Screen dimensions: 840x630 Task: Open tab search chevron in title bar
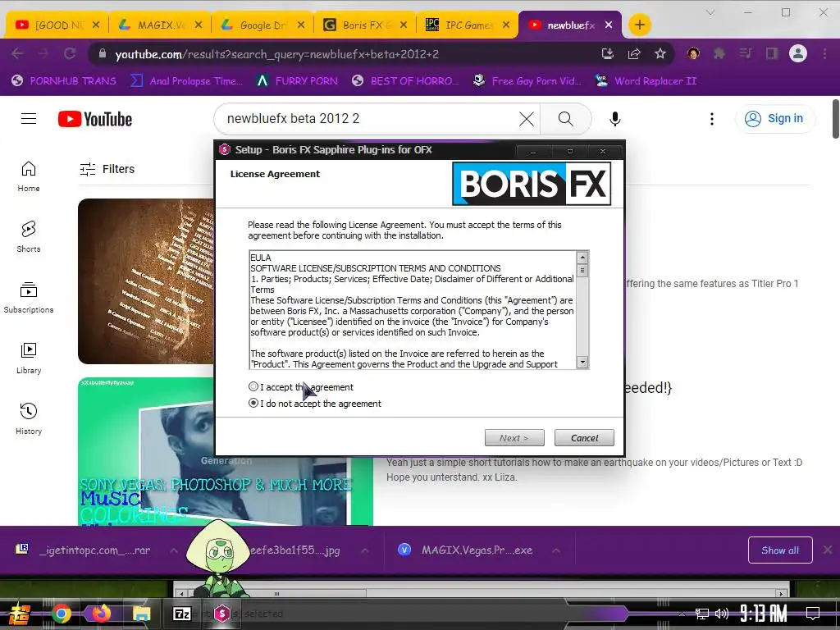point(710,12)
